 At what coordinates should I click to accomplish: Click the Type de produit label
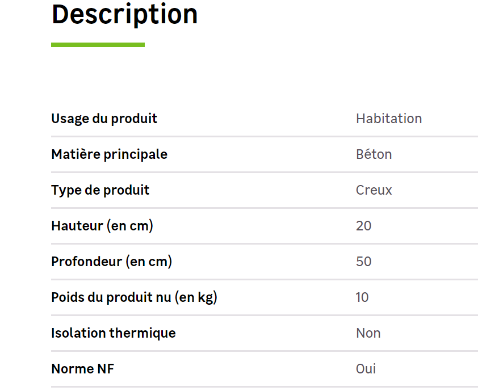point(100,190)
